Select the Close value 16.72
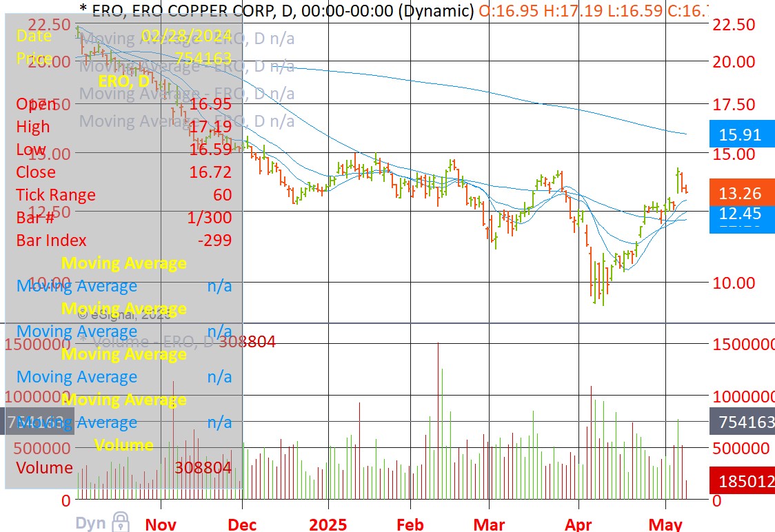The width and height of the screenshot is (775, 532). (210, 172)
